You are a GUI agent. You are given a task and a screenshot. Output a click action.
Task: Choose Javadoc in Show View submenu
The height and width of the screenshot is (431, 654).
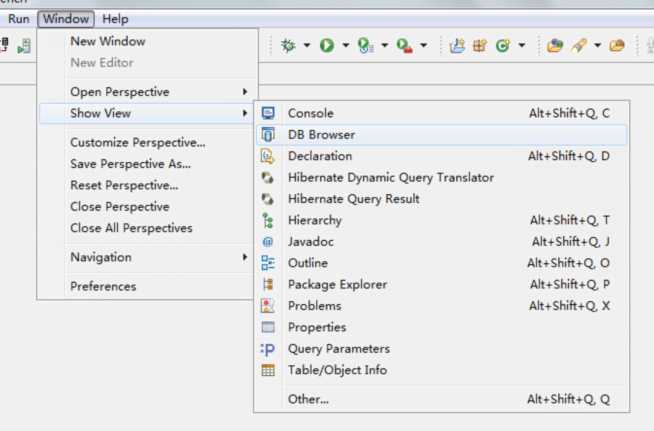441,242
